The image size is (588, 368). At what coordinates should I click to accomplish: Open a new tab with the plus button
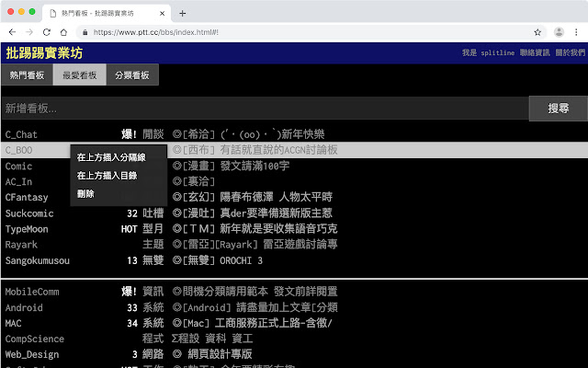coord(182,14)
